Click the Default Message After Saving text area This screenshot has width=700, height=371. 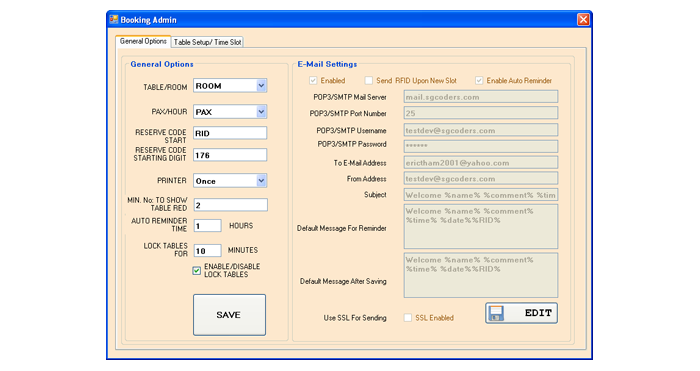(x=481, y=275)
